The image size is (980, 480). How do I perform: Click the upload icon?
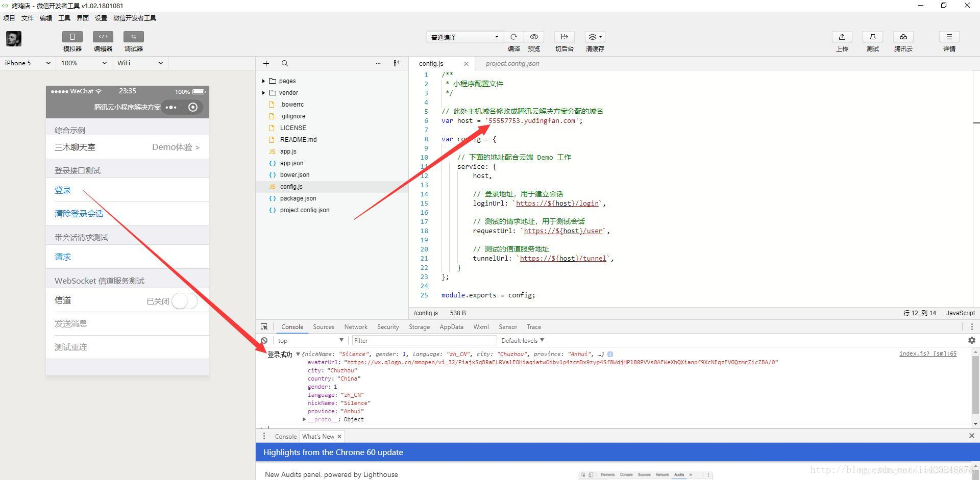[x=842, y=37]
